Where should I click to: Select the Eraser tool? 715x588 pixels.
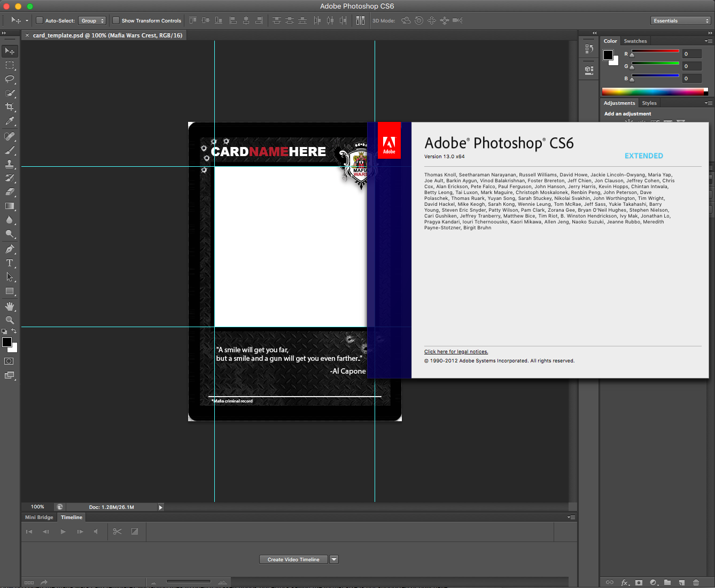coord(10,192)
